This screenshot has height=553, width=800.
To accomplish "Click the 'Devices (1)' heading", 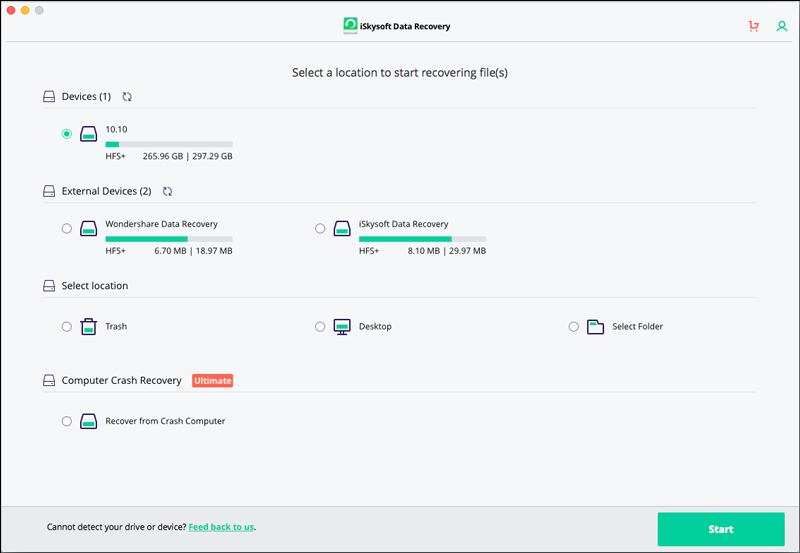I will 86,96.
